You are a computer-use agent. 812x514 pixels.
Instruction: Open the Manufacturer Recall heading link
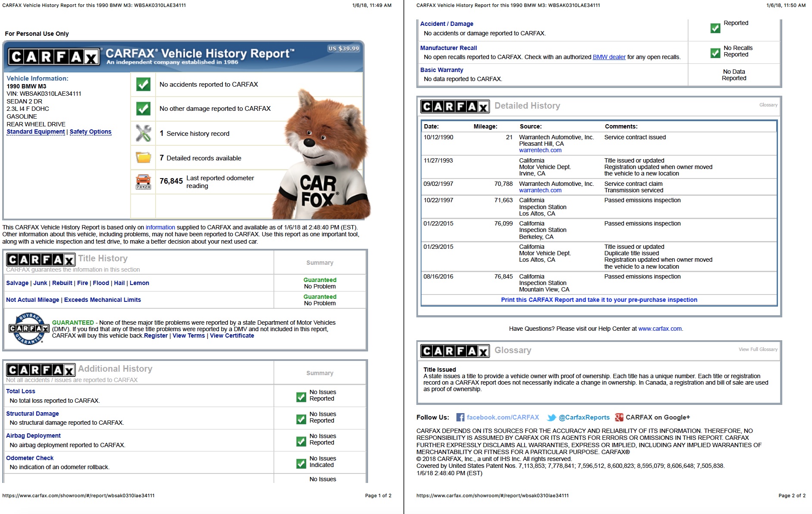448,48
